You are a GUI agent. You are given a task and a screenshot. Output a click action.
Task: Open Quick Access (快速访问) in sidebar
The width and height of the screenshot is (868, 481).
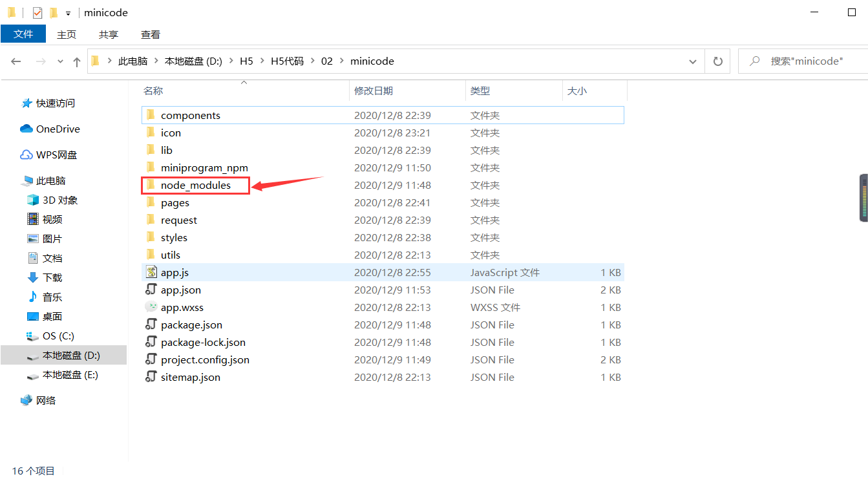48,103
